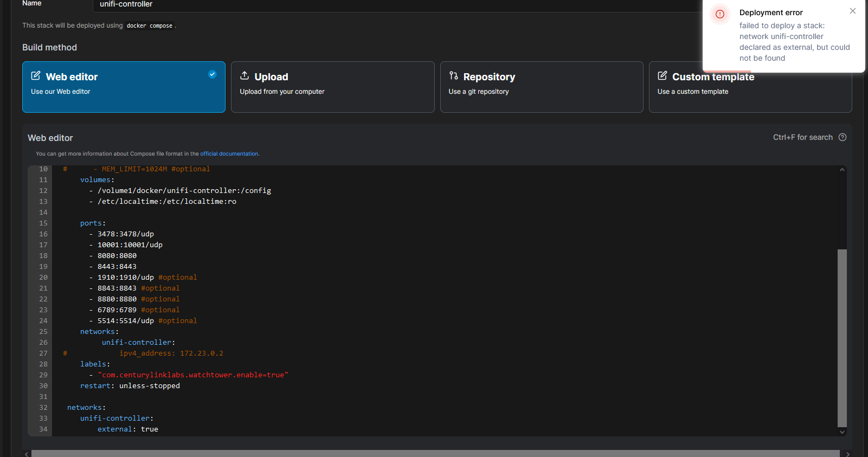Viewport: 868px width, 457px height.
Task: Click the horizontal scrollbar left arrow
Action: pos(27,454)
